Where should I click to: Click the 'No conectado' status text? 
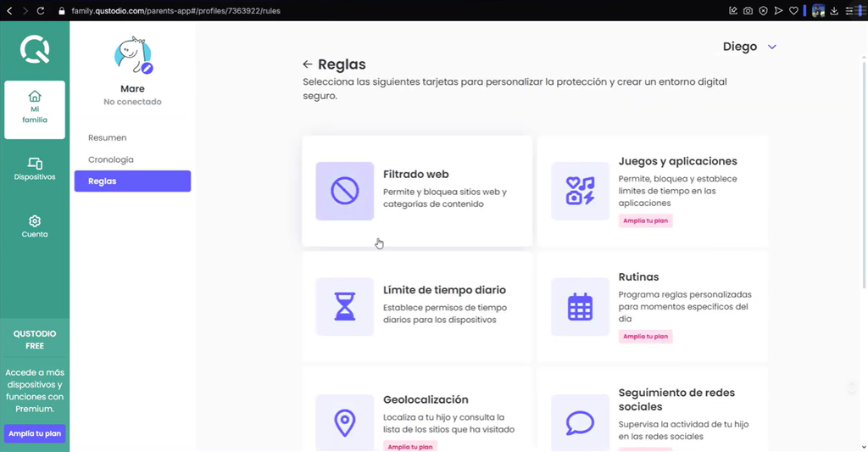point(132,102)
